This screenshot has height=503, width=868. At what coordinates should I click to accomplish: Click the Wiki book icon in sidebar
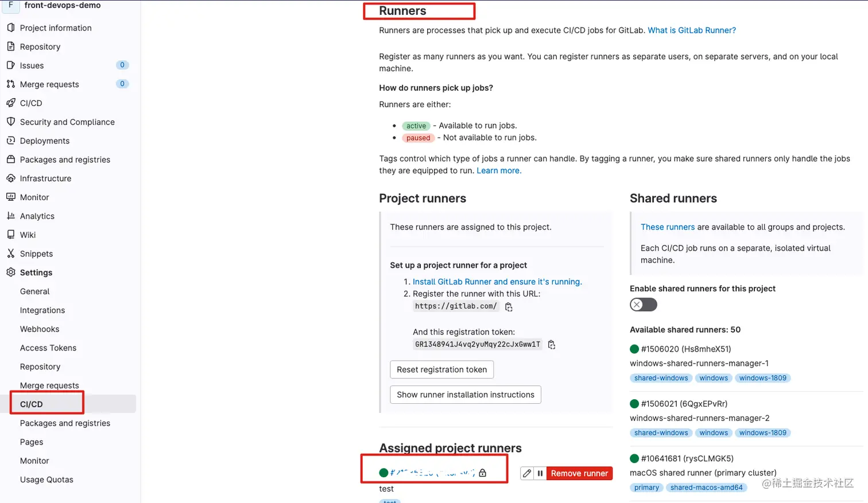click(12, 235)
